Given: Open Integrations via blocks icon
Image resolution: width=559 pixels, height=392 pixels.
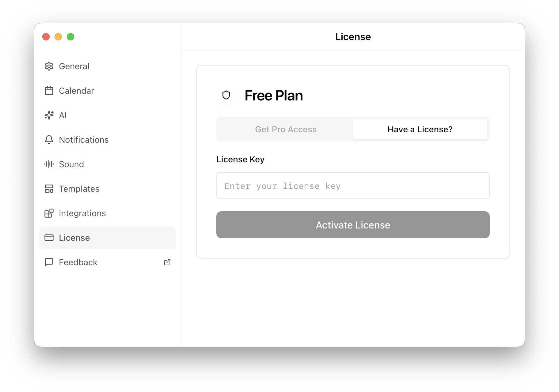Looking at the screenshot, I should [49, 213].
